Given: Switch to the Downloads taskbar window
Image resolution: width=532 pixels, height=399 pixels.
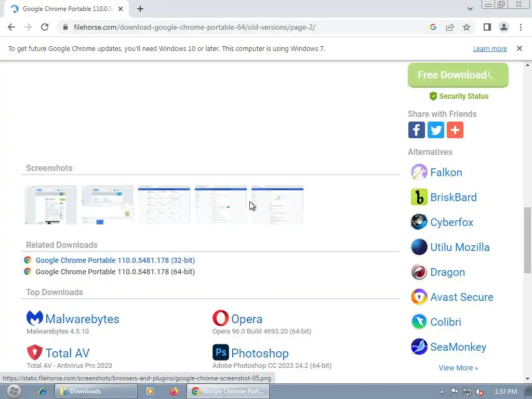Looking at the screenshot, I should 96,391.
